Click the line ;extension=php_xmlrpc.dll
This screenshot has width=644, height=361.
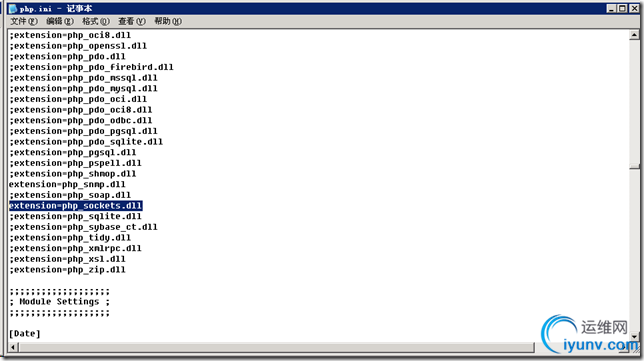pyautogui.click(x=75, y=248)
